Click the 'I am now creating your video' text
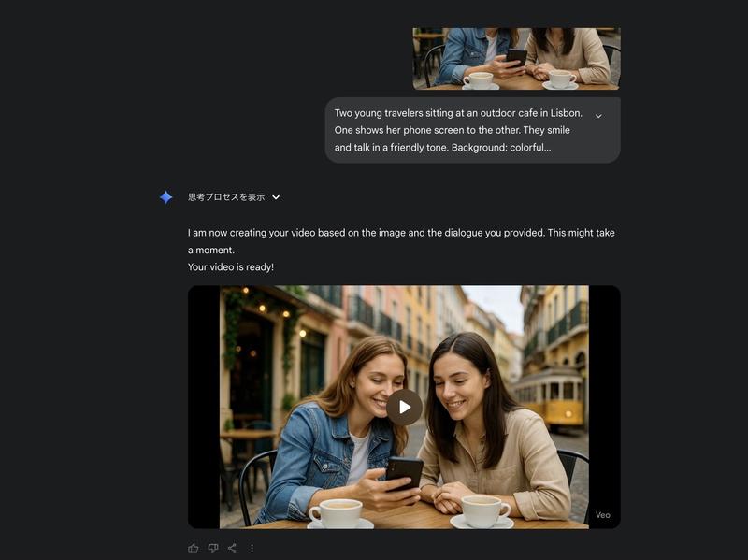Viewport: 748px width, 560px height. (x=401, y=241)
